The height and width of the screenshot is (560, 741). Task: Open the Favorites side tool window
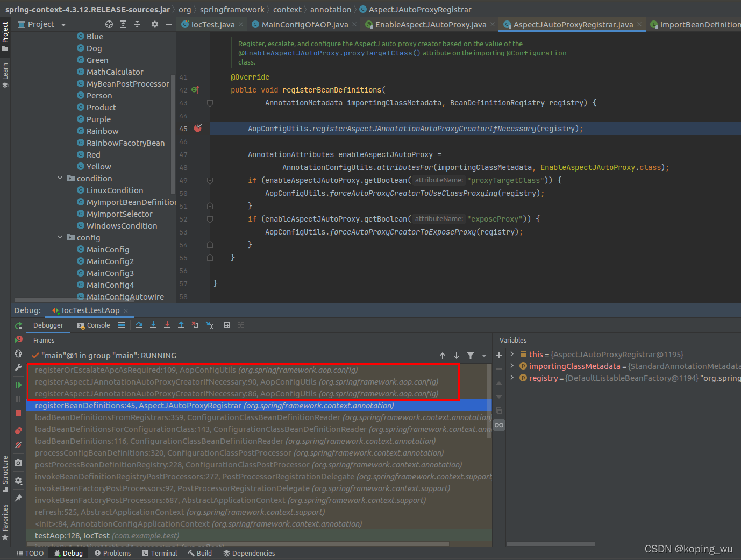pyautogui.click(x=5, y=522)
